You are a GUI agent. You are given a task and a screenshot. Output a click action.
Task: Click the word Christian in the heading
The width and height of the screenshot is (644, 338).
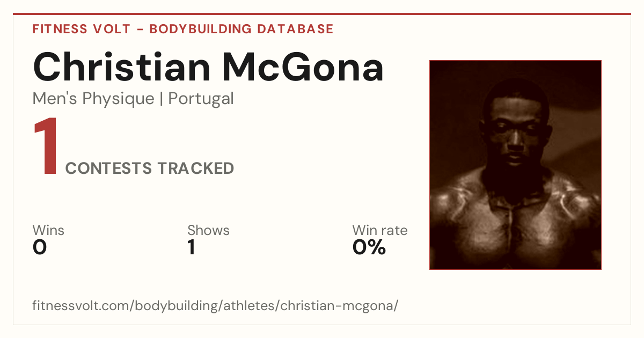click(122, 67)
